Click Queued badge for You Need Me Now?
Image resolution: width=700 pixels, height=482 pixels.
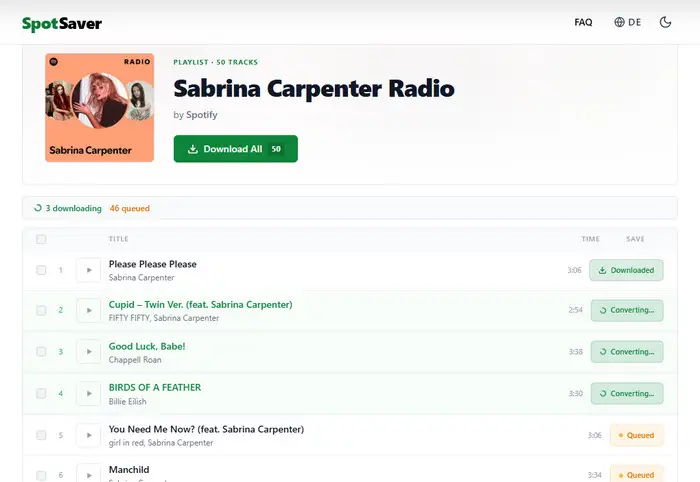(x=637, y=435)
